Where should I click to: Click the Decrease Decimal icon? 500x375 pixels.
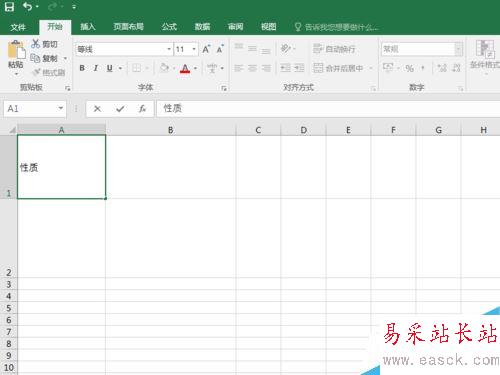coord(456,68)
